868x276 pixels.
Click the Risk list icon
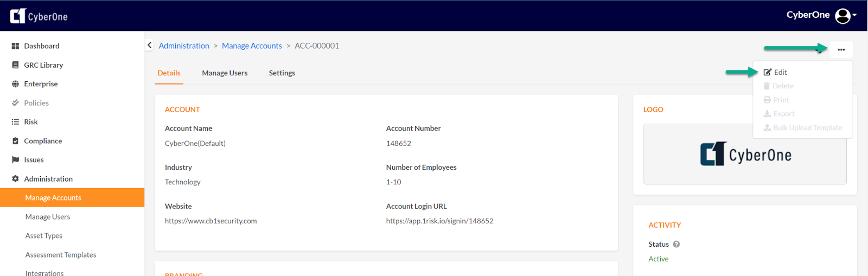(15, 122)
